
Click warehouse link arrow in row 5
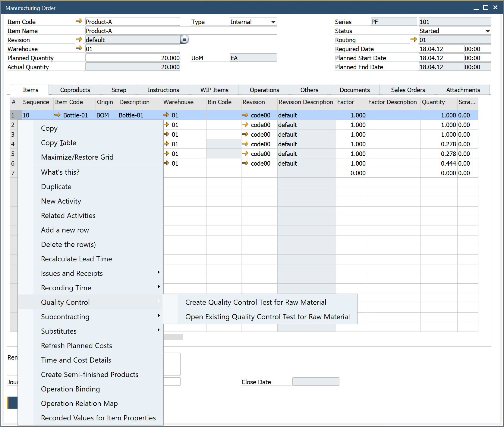[166, 153]
